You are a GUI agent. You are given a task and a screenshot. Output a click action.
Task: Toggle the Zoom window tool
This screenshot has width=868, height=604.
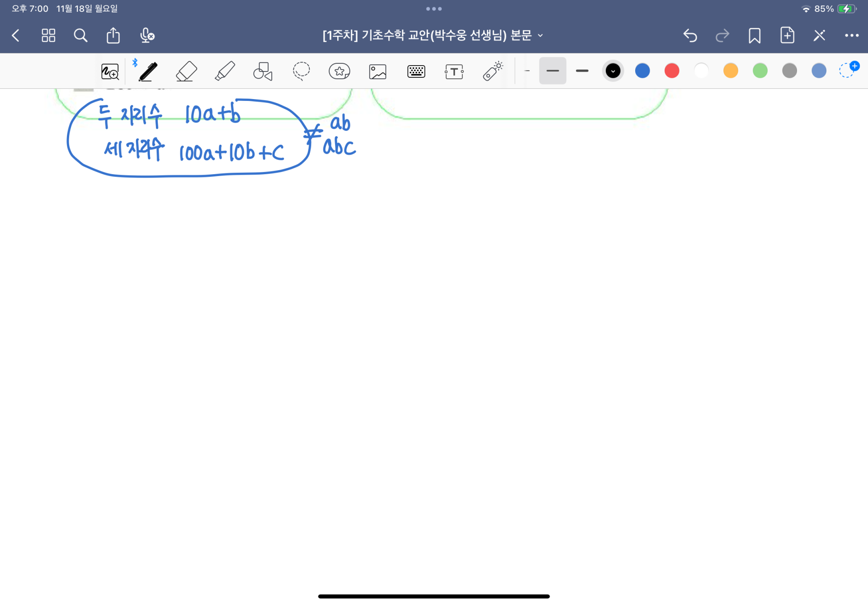110,71
